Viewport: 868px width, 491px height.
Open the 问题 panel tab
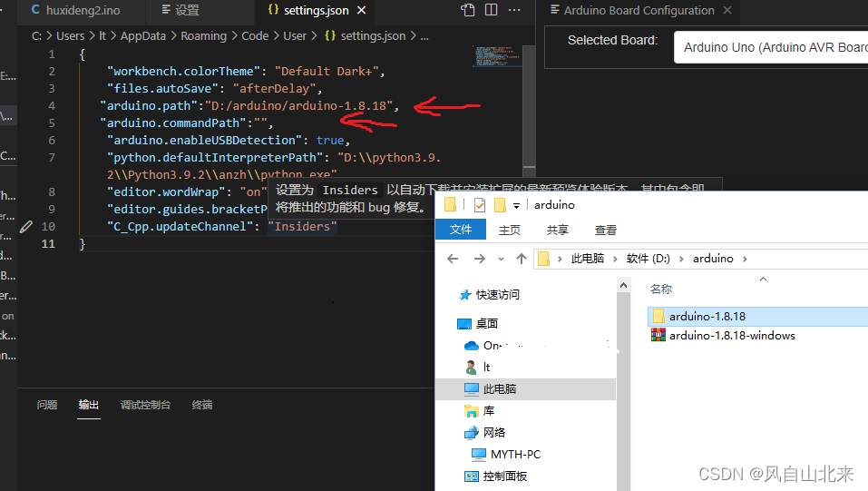[47, 405]
